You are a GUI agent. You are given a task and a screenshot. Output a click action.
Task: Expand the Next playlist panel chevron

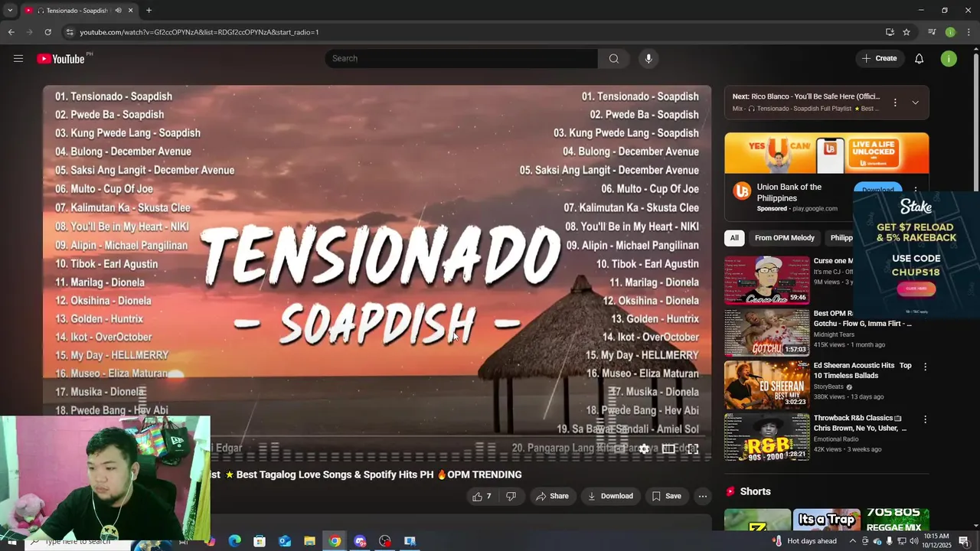915,103
